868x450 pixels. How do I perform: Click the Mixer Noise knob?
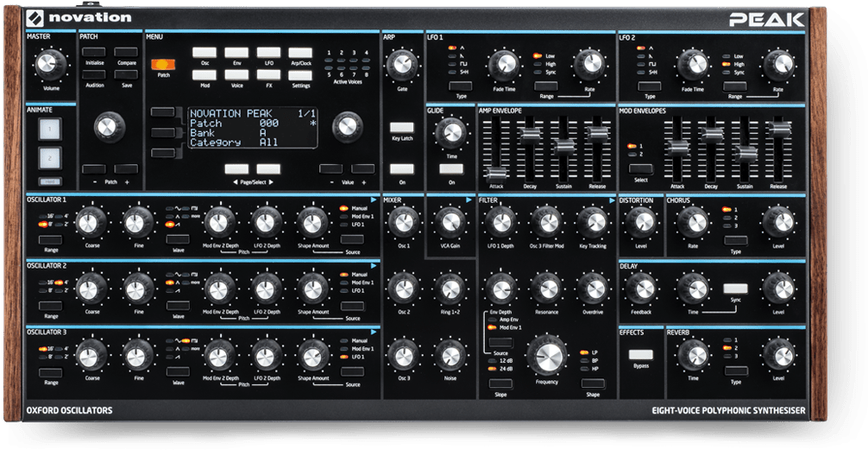(450, 355)
